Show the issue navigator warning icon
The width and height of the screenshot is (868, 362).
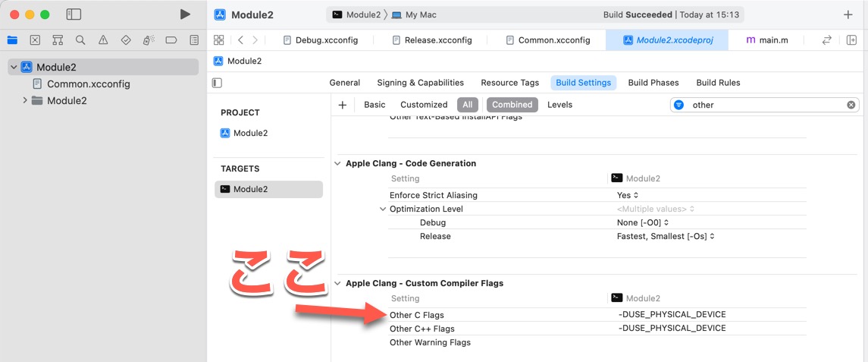(103, 40)
